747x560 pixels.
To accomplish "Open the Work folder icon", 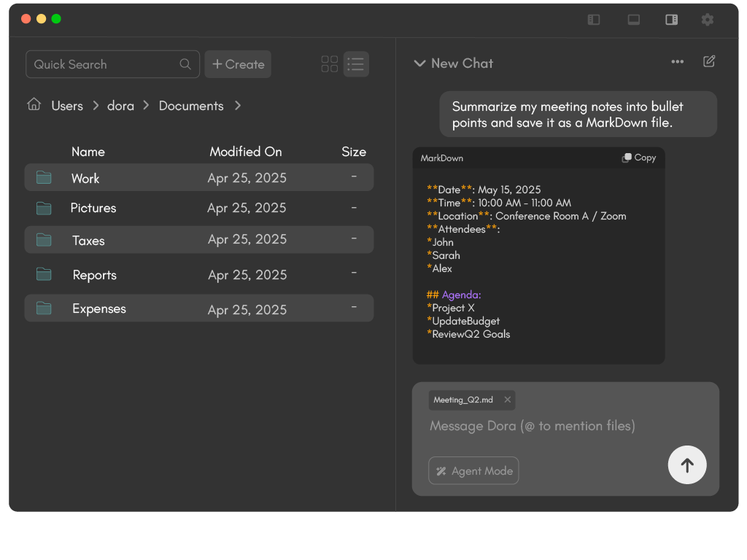I will [x=44, y=177].
